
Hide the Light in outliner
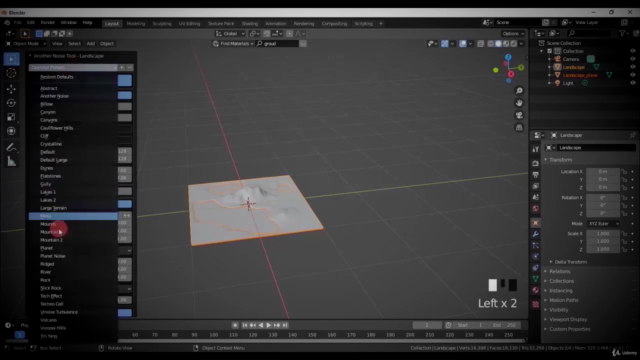coord(633,83)
